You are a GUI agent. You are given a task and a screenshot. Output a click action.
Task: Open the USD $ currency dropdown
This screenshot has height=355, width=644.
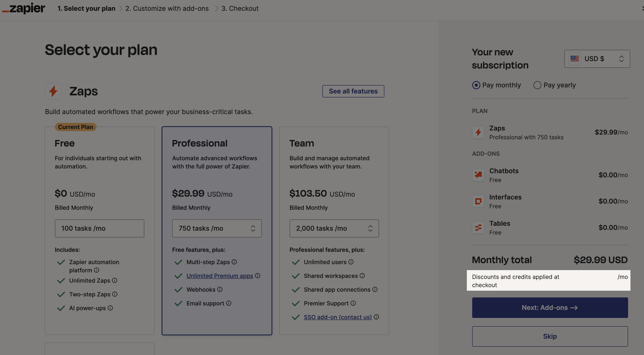point(597,59)
